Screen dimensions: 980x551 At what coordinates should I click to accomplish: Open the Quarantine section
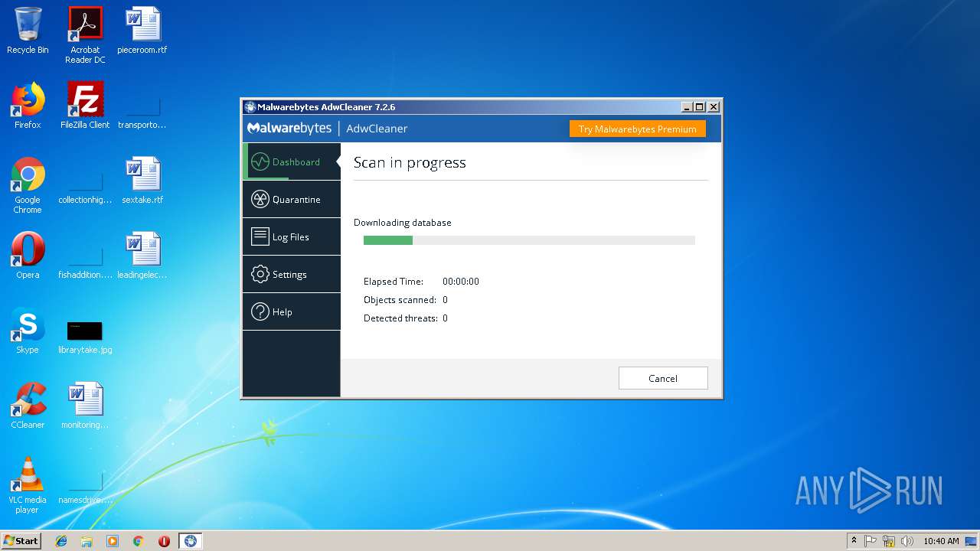(x=292, y=199)
